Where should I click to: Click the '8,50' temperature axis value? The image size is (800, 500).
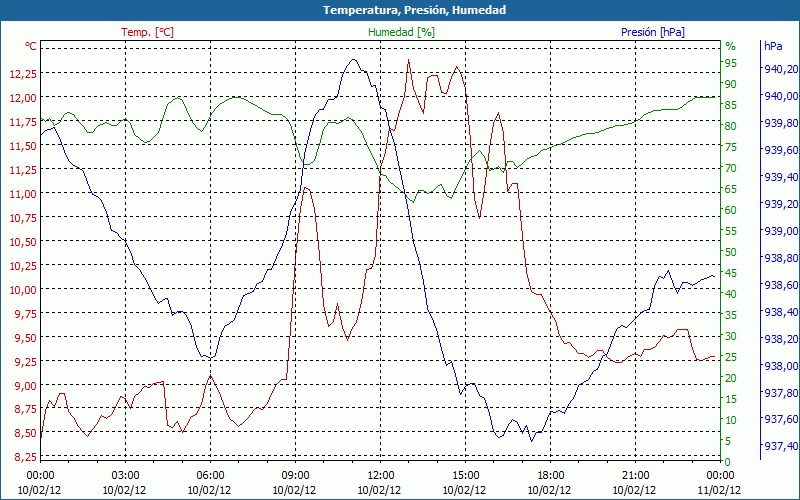tap(26, 433)
